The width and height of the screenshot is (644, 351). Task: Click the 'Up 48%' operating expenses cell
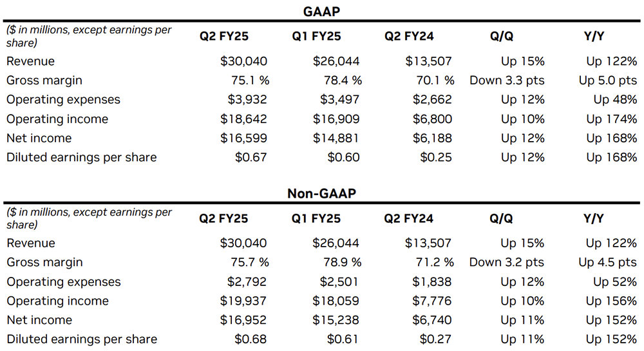click(x=615, y=100)
